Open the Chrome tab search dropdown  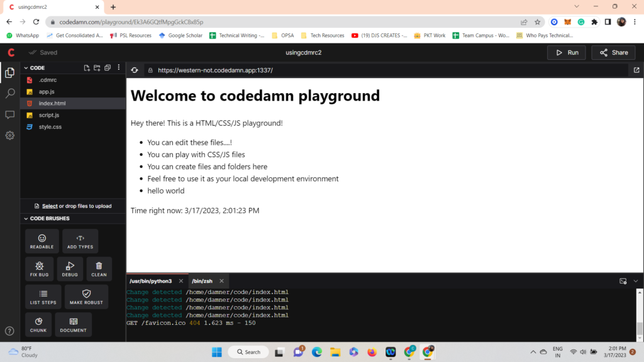577,6
